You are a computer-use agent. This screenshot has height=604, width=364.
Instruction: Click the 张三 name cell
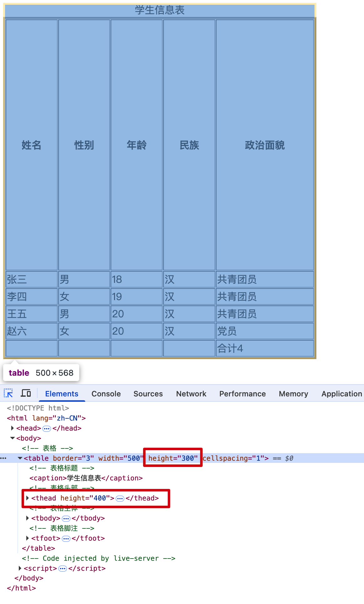coord(32,279)
